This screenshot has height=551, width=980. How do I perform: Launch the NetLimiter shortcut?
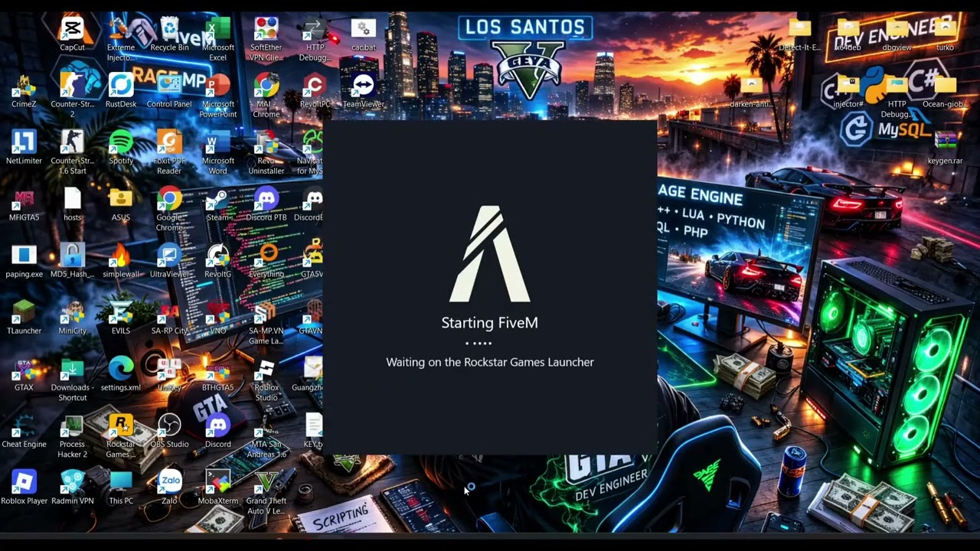coord(24,143)
